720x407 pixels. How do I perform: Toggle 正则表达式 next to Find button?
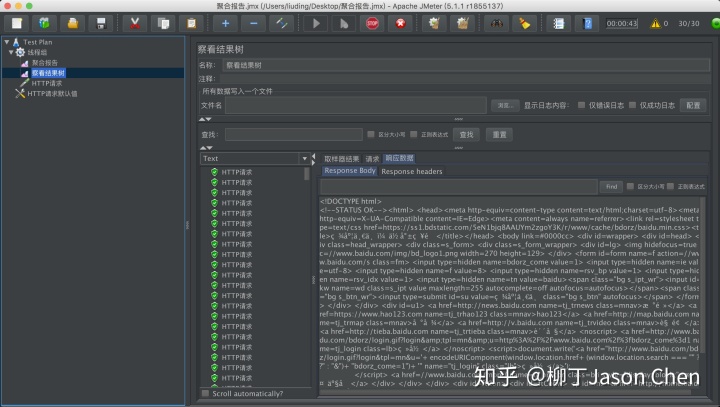coord(670,186)
